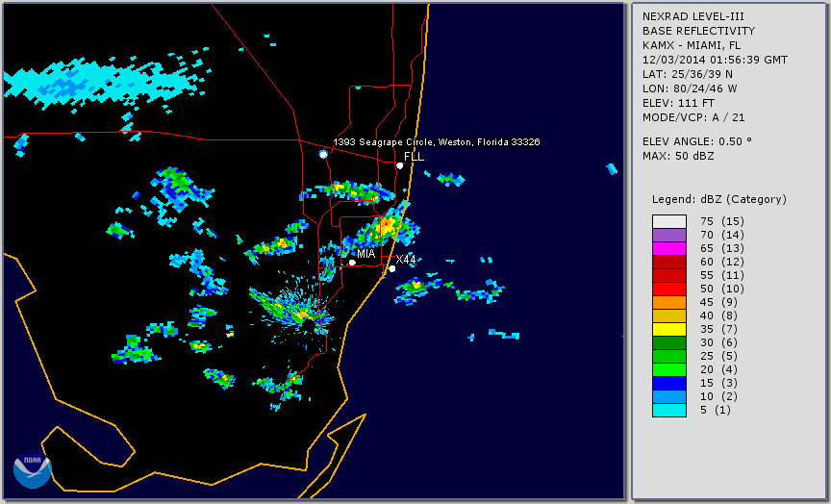Select the 35 dBZ yellow legend swatch

[x=669, y=329]
